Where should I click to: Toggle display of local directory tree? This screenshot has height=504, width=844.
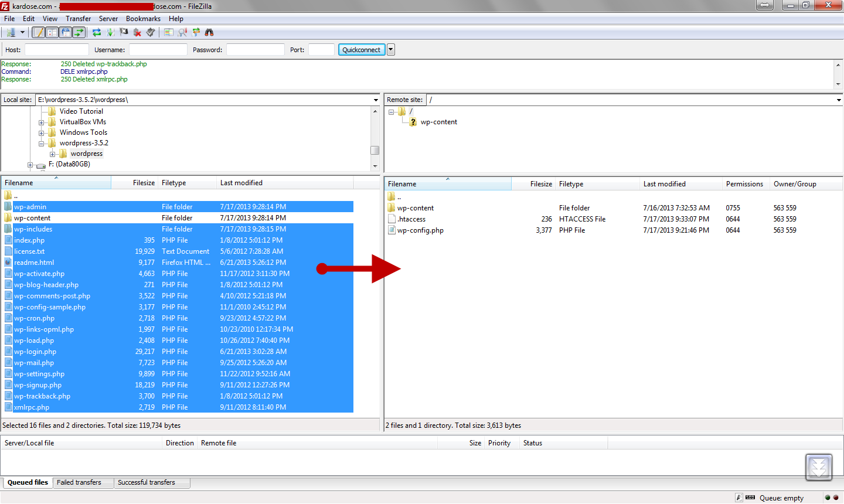[52, 33]
